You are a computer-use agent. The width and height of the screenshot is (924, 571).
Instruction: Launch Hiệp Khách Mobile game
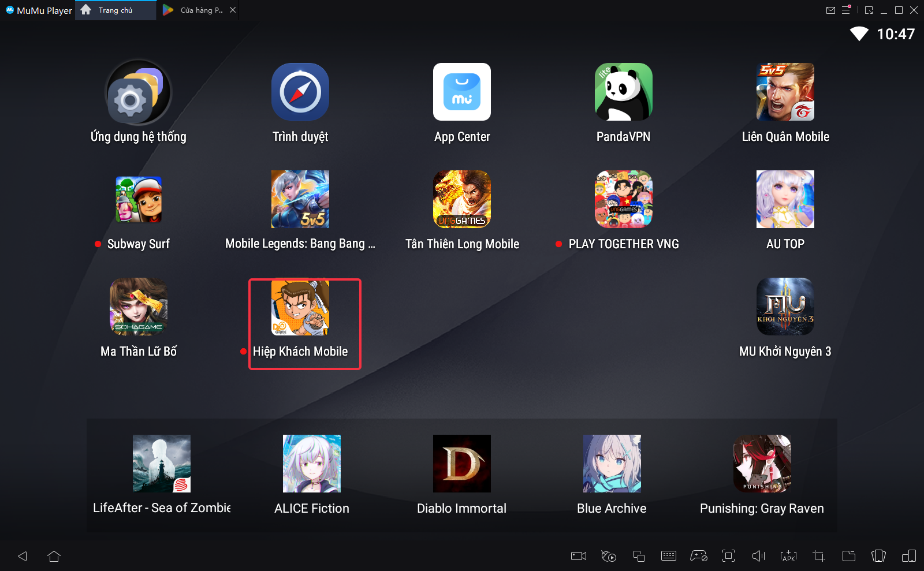tap(300, 307)
